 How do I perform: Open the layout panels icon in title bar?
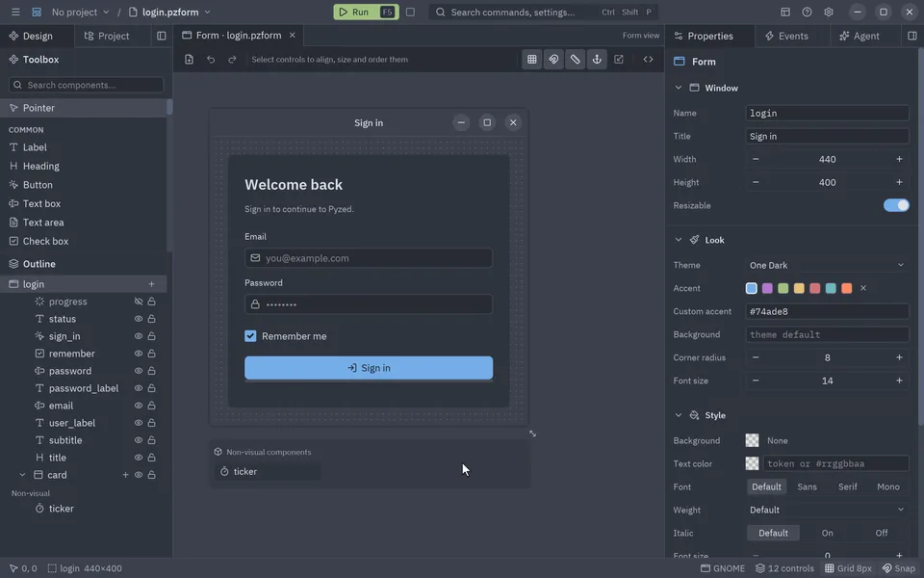click(785, 12)
